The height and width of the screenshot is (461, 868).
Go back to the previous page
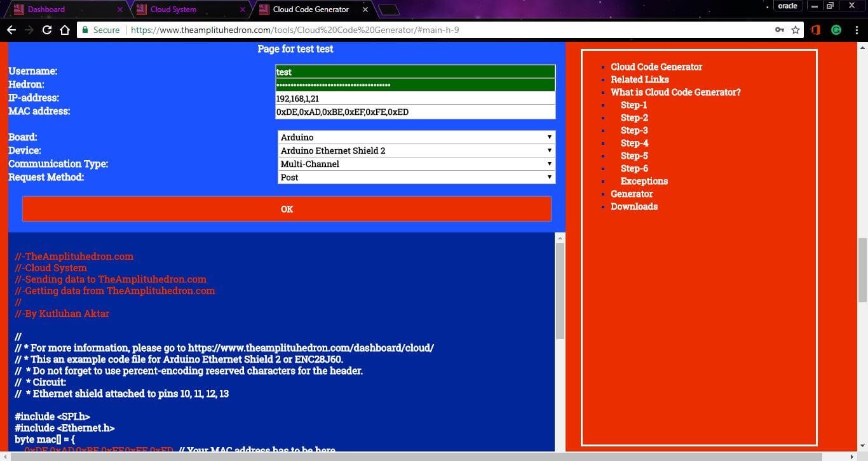pyautogui.click(x=11, y=30)
